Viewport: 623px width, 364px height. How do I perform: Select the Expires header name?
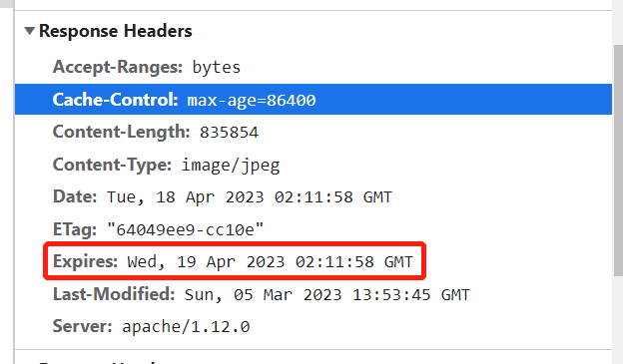[85, 261]
